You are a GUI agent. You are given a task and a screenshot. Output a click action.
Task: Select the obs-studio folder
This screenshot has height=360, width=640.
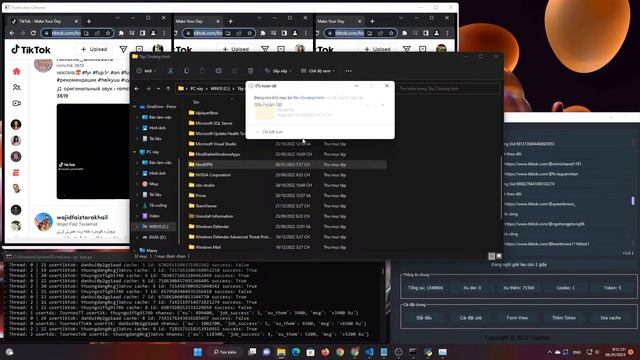(x=205, y=185)
